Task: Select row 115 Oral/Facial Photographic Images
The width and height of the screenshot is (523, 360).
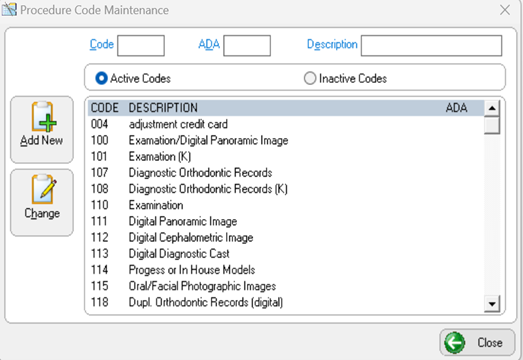Action: pos(286,286)
